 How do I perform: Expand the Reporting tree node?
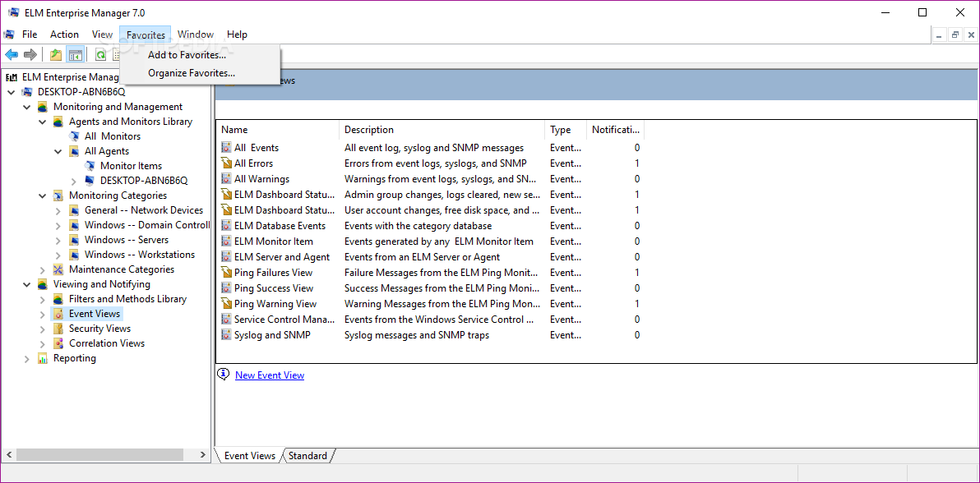point(27,359)
